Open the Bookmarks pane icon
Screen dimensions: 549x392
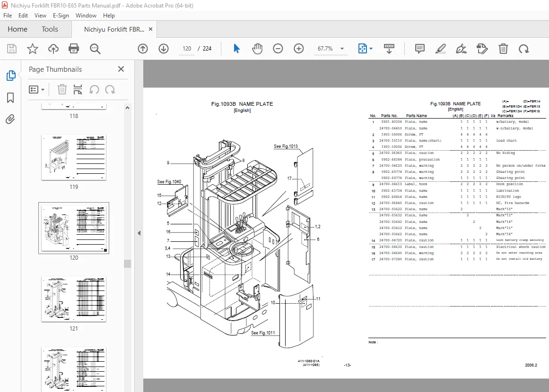click(x=10, y=98)
